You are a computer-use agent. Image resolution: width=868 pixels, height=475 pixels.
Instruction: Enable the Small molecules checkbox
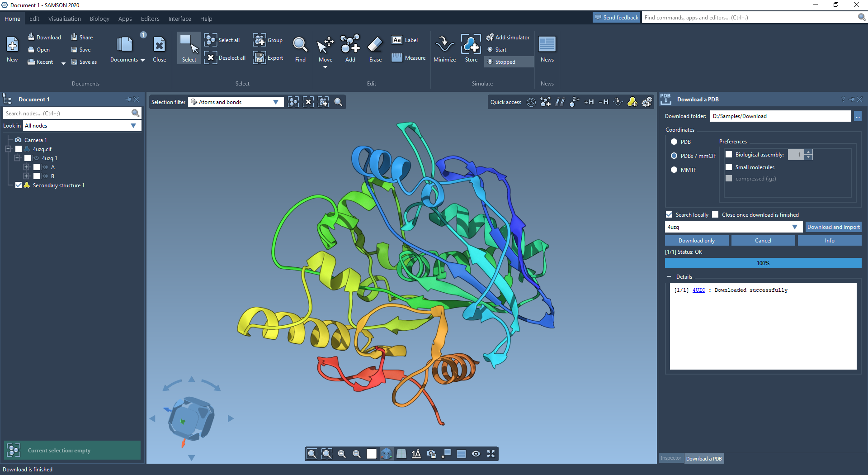coord(729,167)
